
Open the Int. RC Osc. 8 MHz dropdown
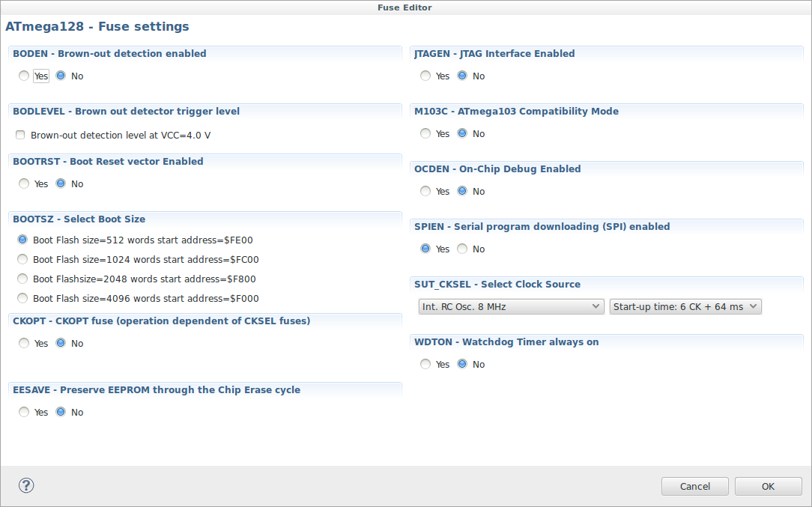click(511, 306)
